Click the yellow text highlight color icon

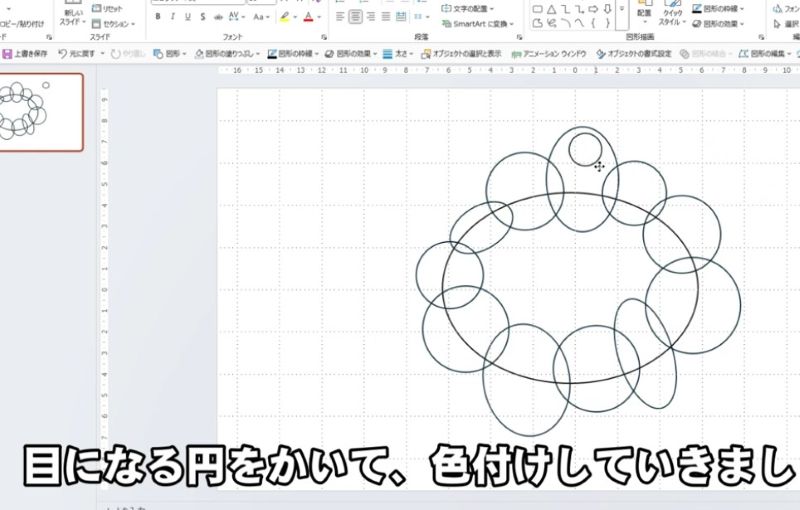285,17
